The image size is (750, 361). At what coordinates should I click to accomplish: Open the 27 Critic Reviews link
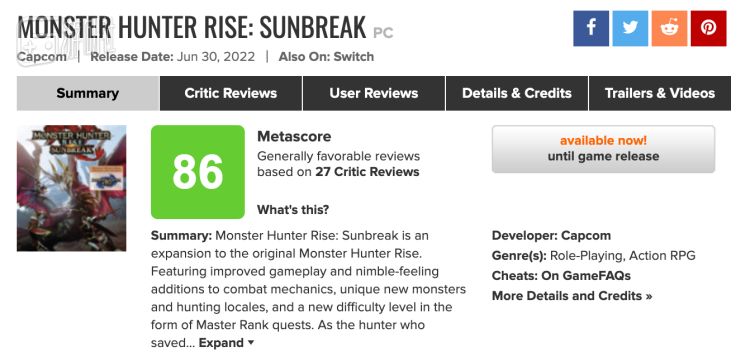[x=367, y=172]
